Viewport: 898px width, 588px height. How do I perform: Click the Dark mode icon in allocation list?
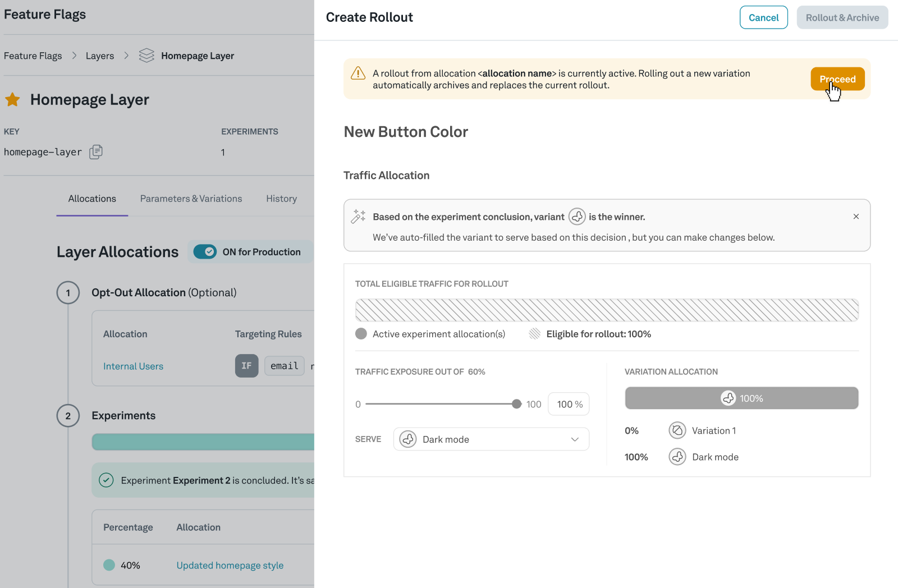click(x=677, y=457)
